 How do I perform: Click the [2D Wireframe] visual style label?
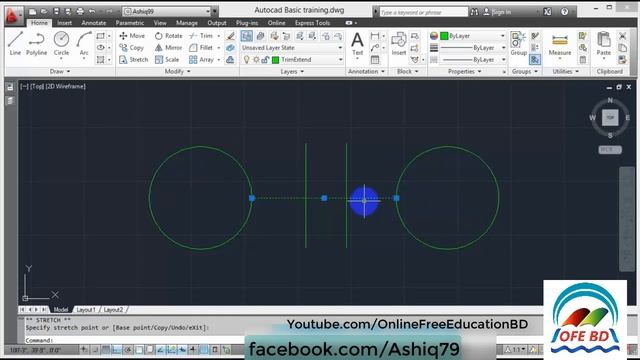click(65, 87)
